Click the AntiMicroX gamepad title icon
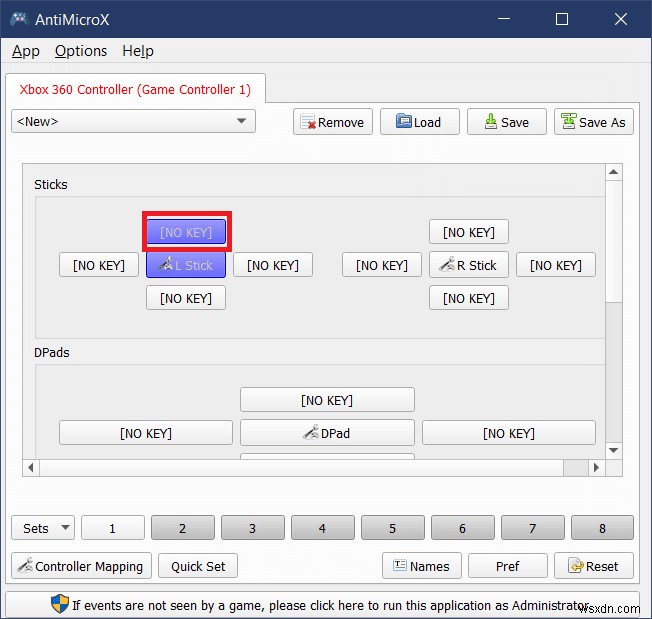Screen dimensions: 652x619 pos(19,19)
